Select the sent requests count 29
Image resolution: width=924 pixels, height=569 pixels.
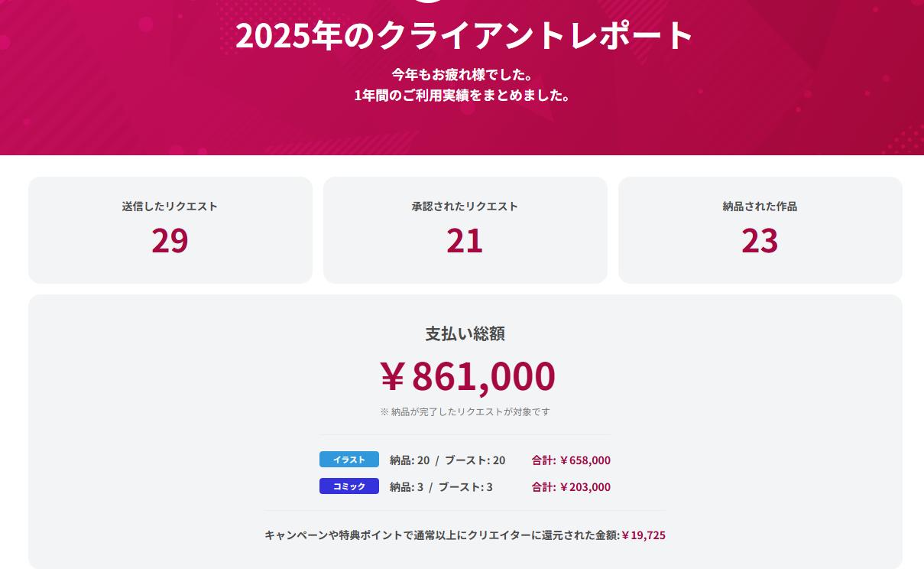pos(170,241)
